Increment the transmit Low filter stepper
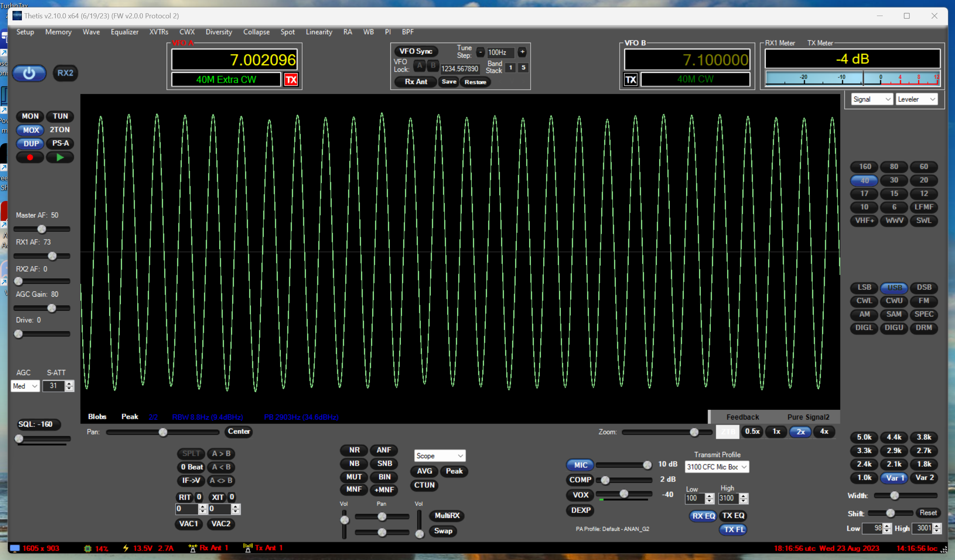 pyautogui.click(x=710, y=496)
